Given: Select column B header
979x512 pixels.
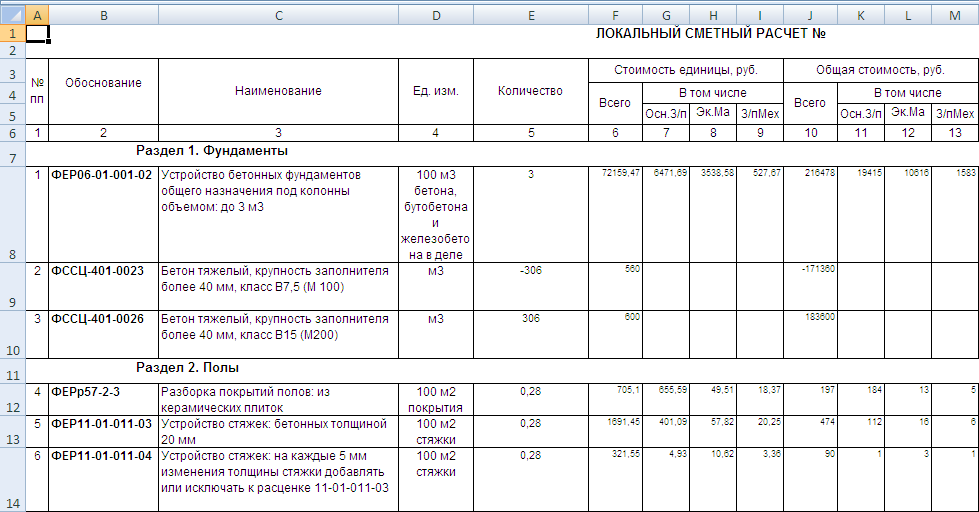Looking at the screenshot, I should coord(104,15).
